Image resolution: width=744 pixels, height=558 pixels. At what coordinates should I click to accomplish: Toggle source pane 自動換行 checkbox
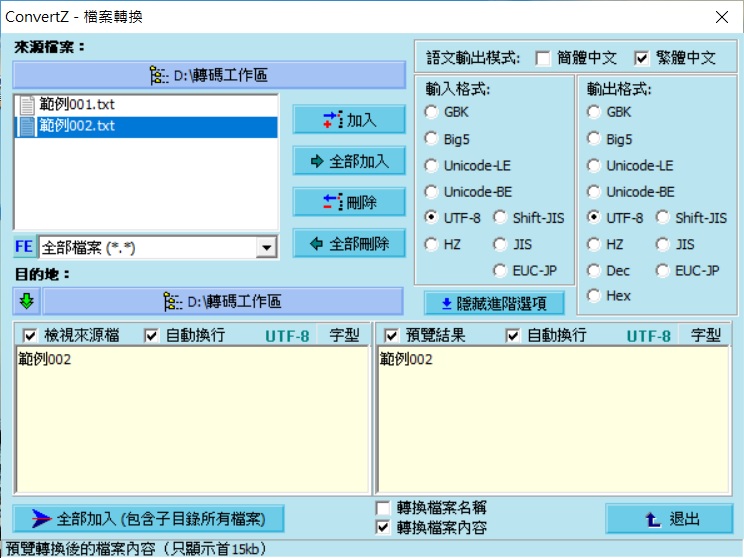151,336
